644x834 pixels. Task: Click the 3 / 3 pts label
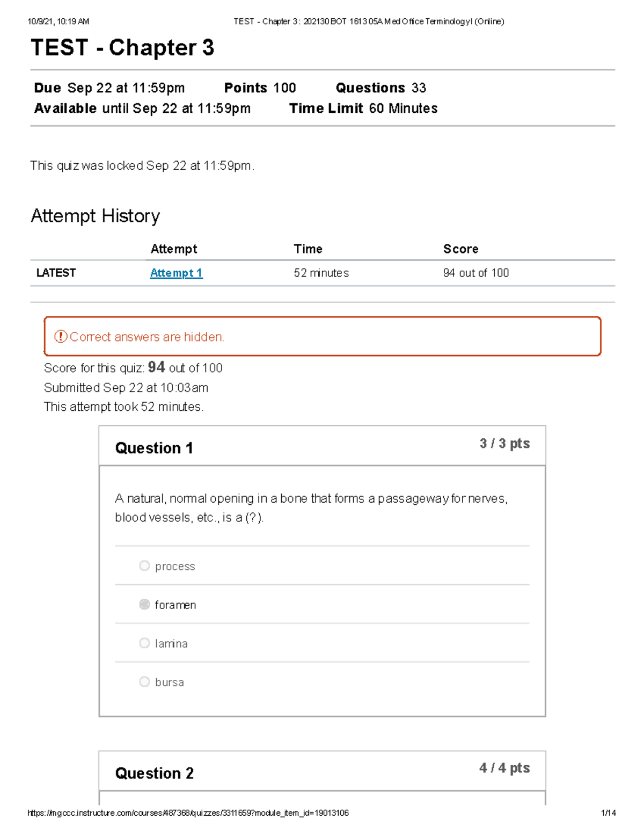click(504, 444)
